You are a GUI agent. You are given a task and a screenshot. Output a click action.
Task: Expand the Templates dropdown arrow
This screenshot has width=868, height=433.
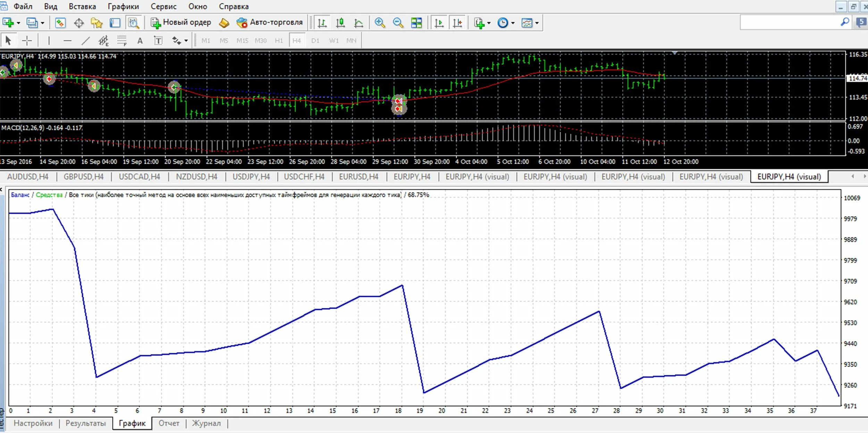pos(537,23)
